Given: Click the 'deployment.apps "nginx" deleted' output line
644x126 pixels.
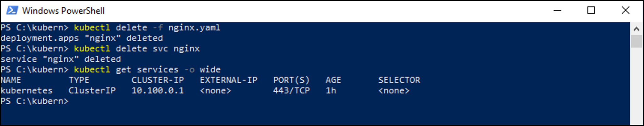Looking at the screenshot, I should tap(82, 38).
